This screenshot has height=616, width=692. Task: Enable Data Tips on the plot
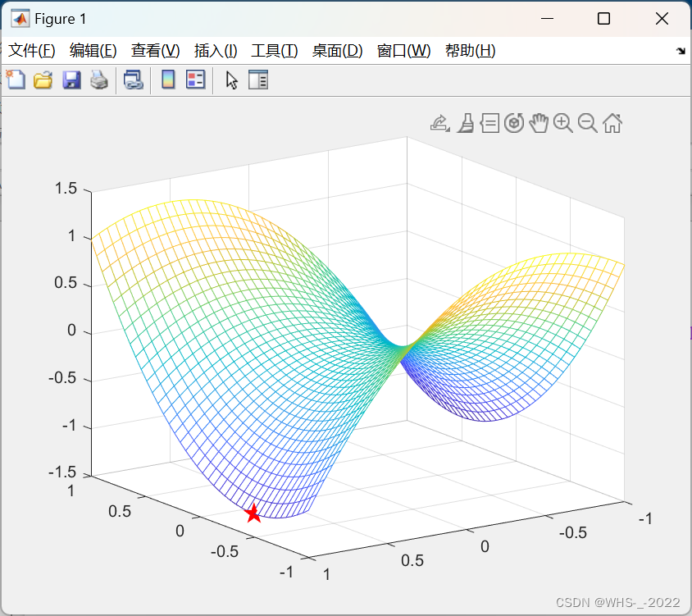(x=489, y=123)
